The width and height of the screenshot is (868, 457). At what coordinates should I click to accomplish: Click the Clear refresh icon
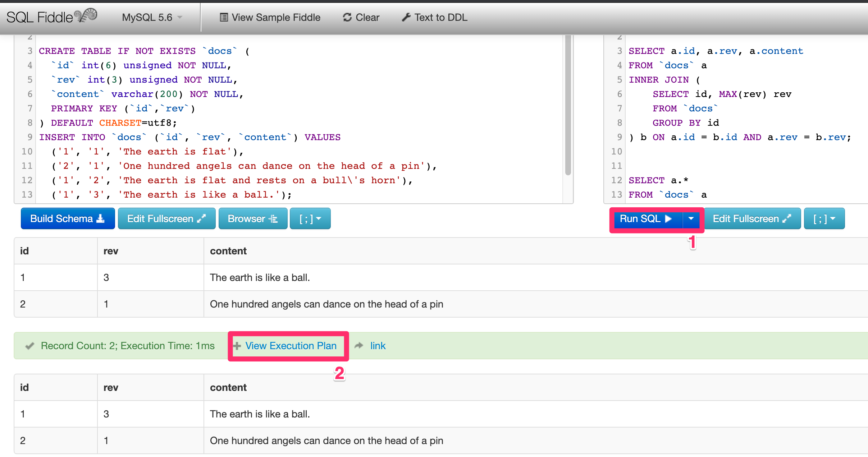pos(347,17)
